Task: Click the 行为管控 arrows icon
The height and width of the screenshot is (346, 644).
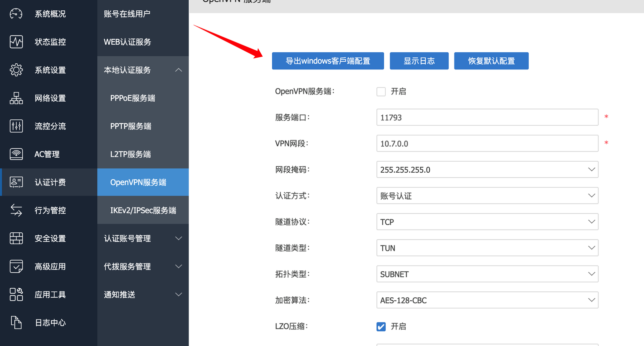Action: click(16, 210)
